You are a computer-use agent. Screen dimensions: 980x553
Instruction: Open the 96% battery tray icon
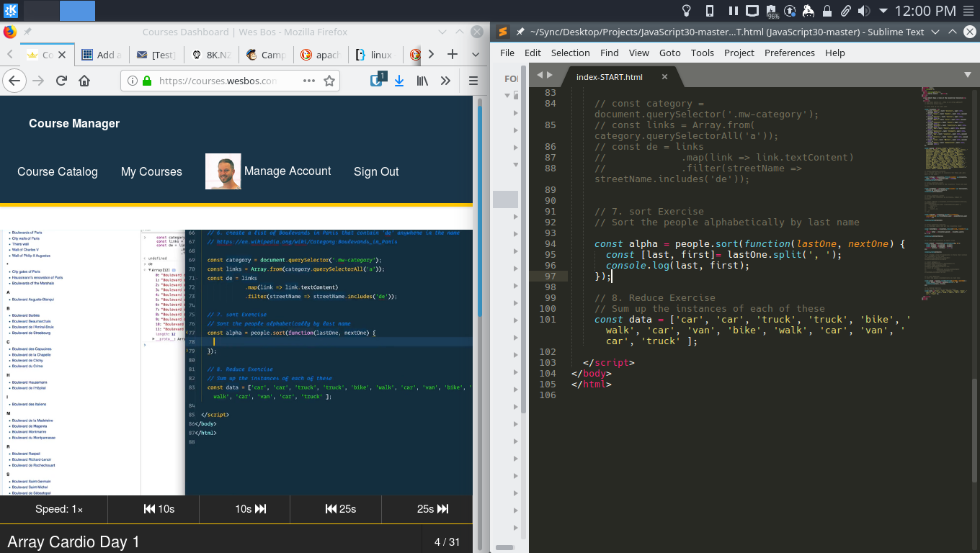click(772, 11)
